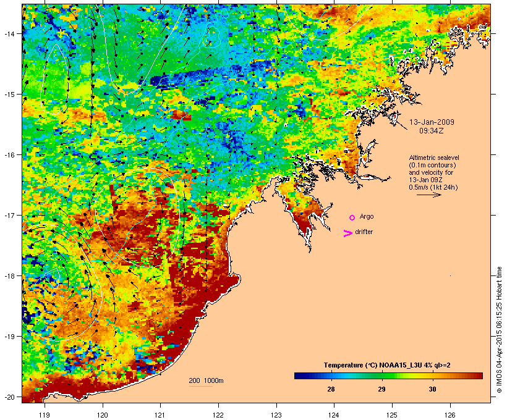Click the '125' longitude axis label
Screen dimensions: 507x420
[x=392, y=415]
